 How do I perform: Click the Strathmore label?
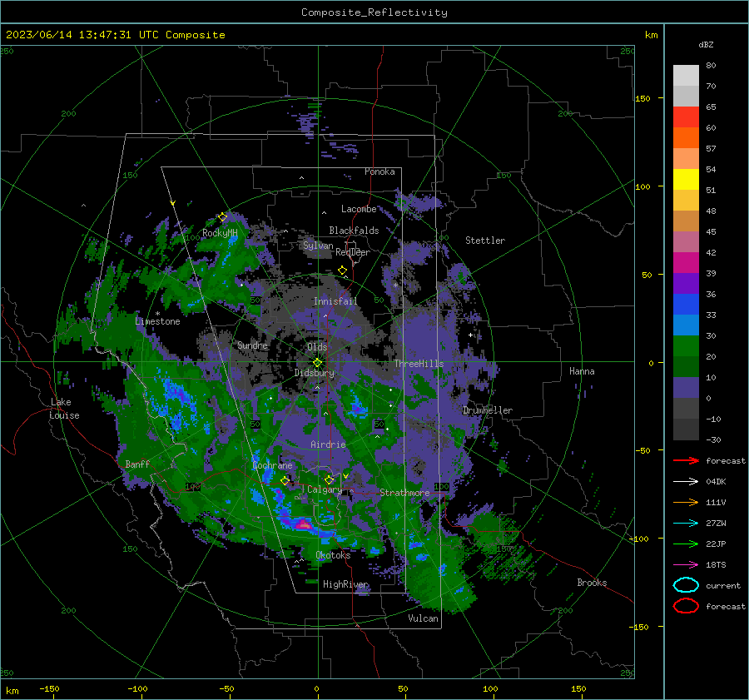[x=404, y=493]
